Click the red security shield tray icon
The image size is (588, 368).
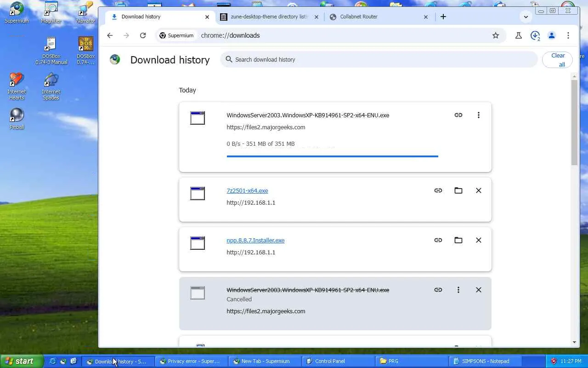tap(554, 361)
